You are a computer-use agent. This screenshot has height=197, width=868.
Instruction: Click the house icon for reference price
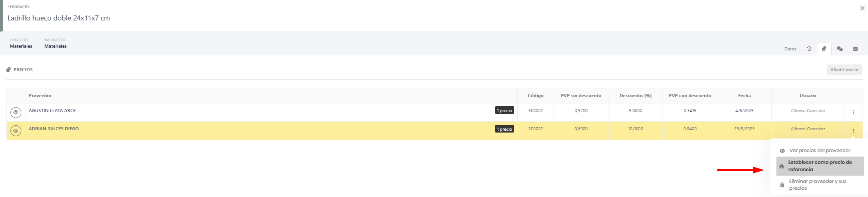point(781,166)
